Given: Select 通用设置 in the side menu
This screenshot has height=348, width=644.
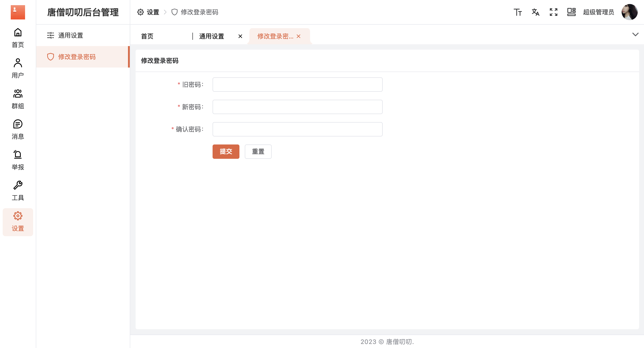Looking at the screenshot, I should 70,35.
